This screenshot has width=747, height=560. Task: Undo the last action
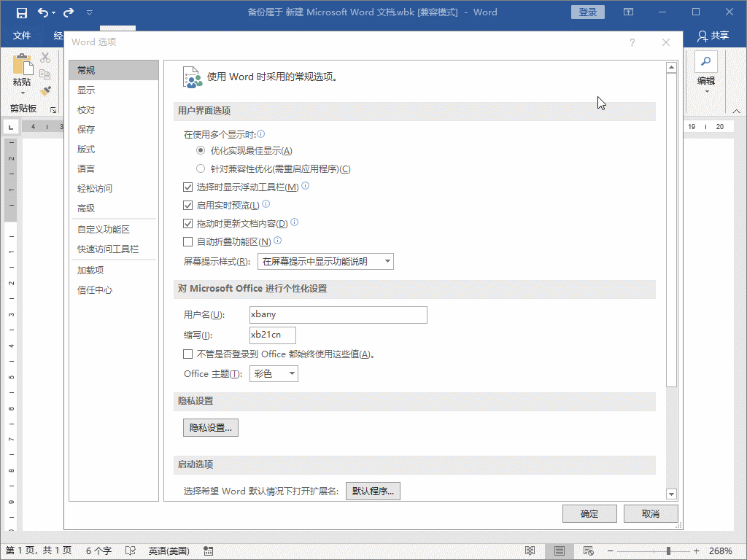(43, 13)
